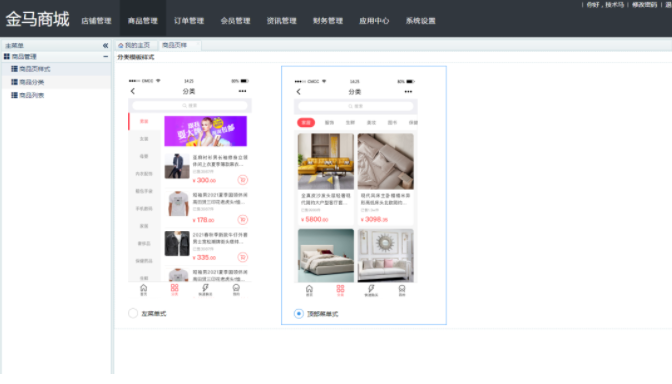
Task: Click the back arrow in left phone preview
Action: coord(133,91)
